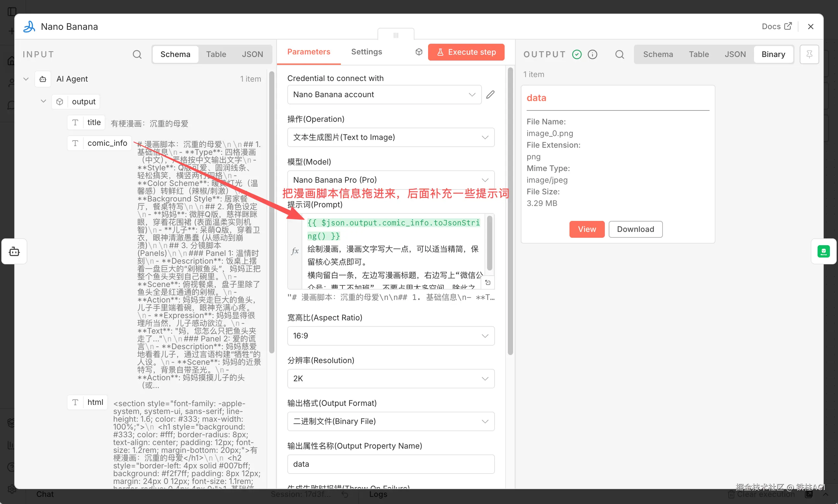Click the View button for image_0.png
The height and width of the screenshot is (504, 838).
tap(587, 229)
